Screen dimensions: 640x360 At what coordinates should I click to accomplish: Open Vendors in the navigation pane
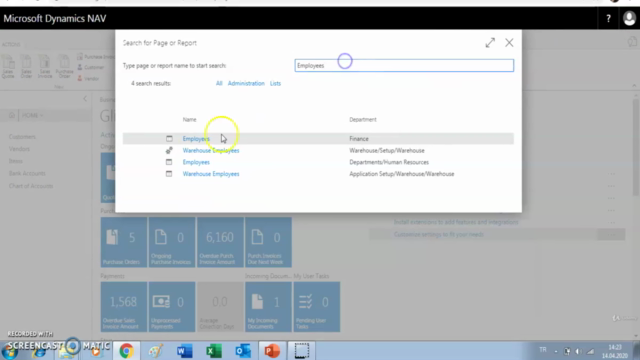coord(19,149)
